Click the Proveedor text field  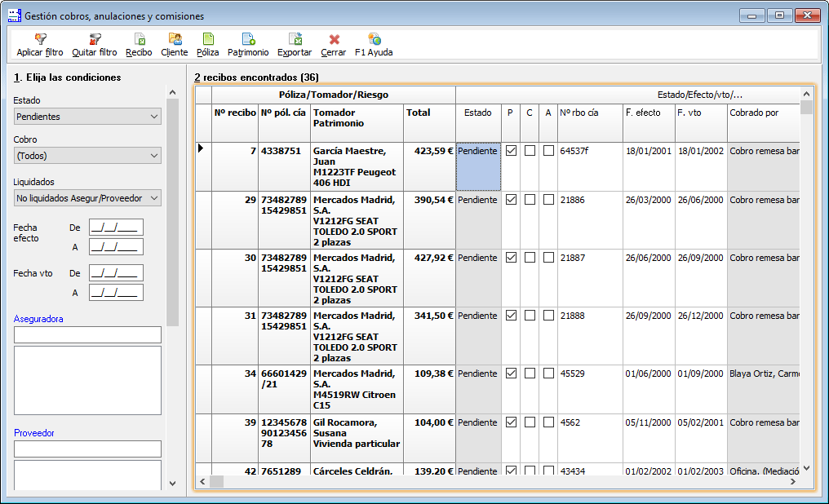coord(87,449)
